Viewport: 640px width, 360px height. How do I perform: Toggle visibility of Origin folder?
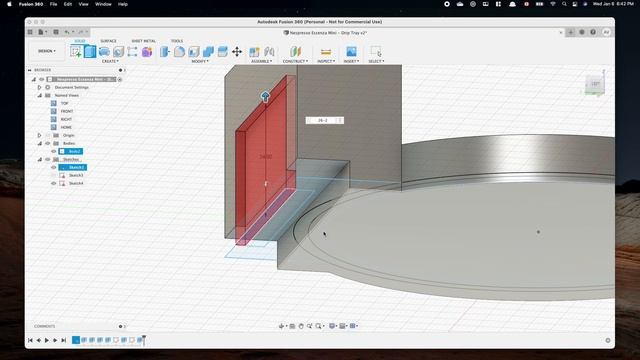(x=48, y=135)
